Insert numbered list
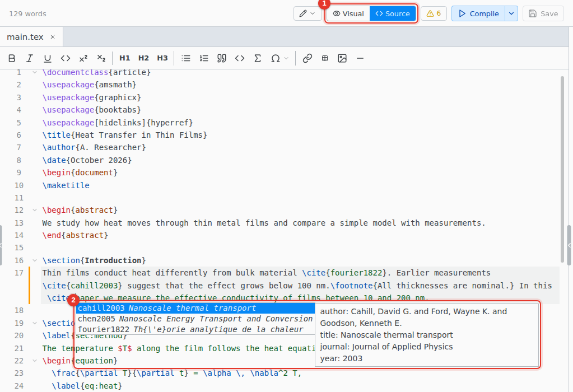573x392 pixels. (204, 58)
